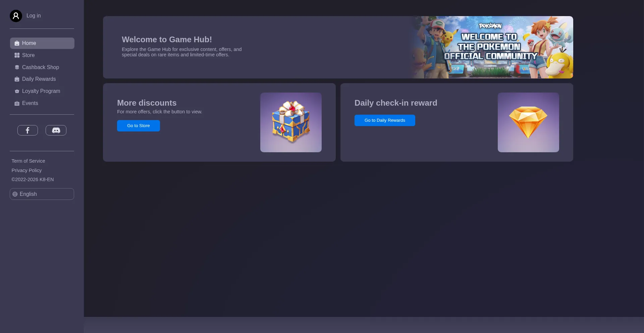Viewport: 644px width, 333px height.
Task: Click the Loyalty Program crown icon
Action: click(17, 91)
